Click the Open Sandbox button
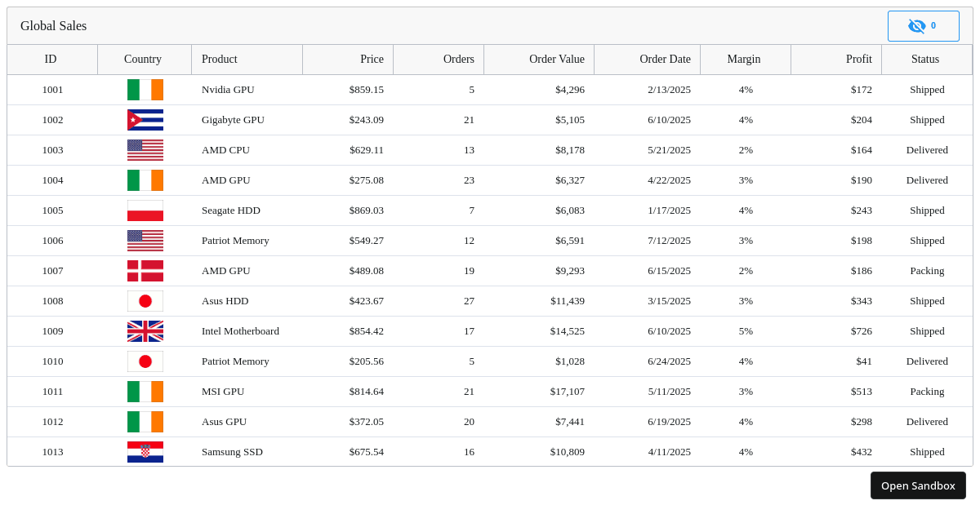This screenshot has height=514, width=980. pos(918,485)
